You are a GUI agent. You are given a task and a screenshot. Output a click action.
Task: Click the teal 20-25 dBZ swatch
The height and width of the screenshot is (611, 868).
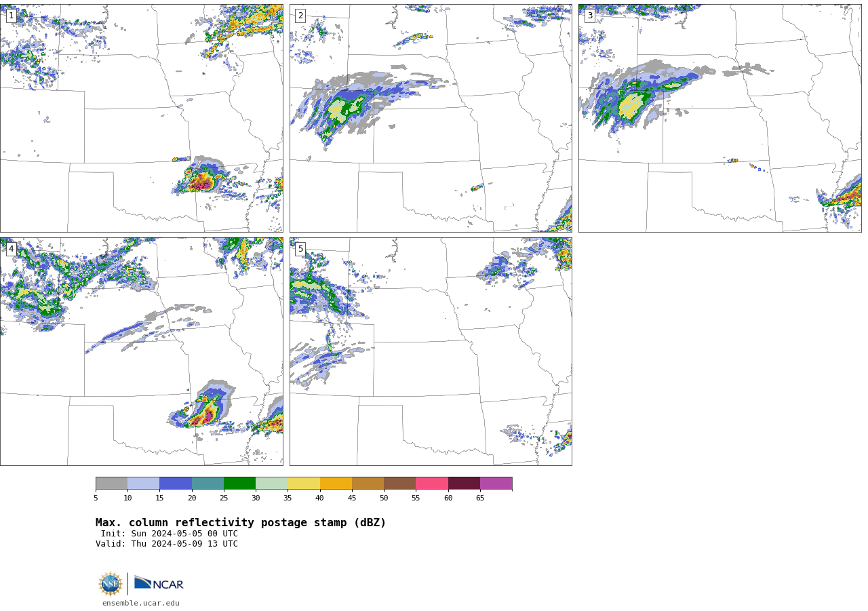tap(208, 484)
